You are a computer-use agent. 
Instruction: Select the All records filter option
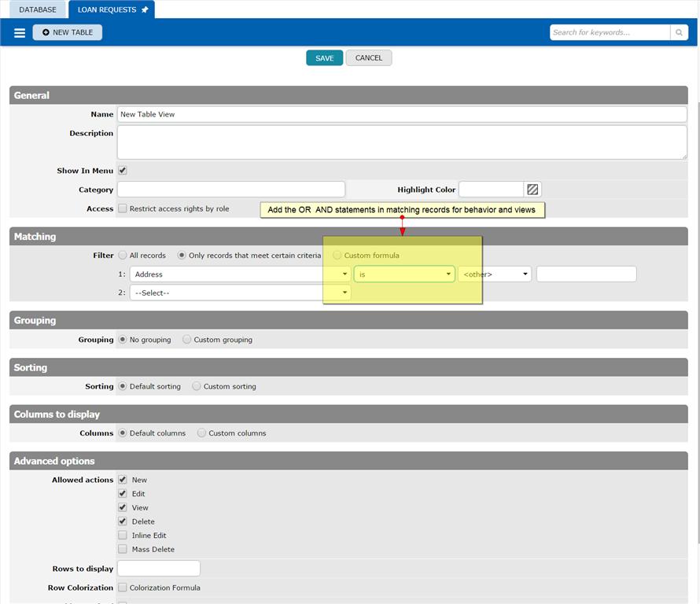click(x=123, y=256)
